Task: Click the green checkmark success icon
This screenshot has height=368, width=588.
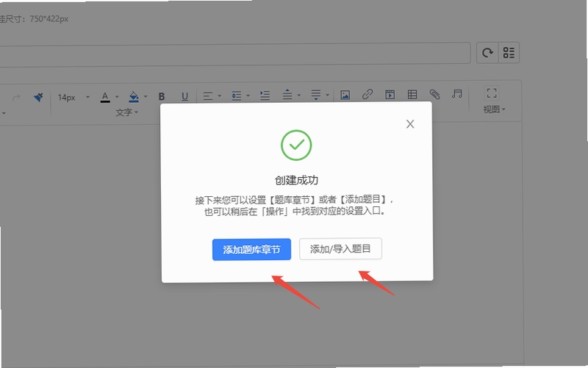Action: [x=296, y=145]
